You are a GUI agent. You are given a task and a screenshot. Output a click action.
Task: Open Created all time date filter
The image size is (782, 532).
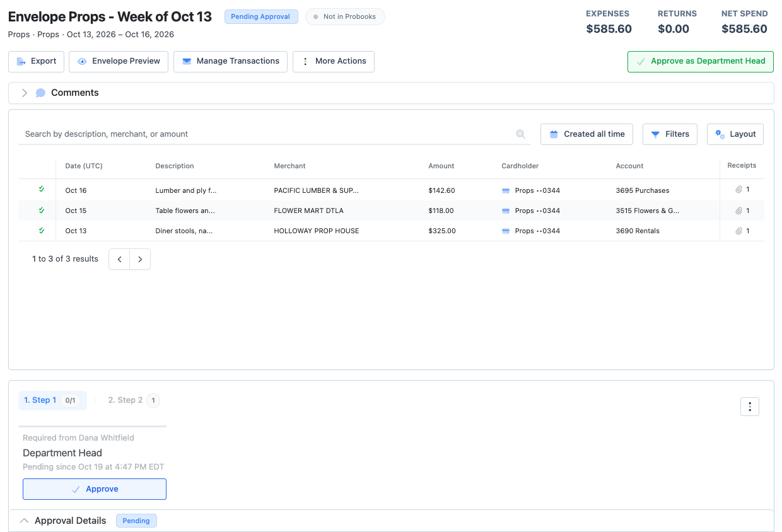coord(586,134)
